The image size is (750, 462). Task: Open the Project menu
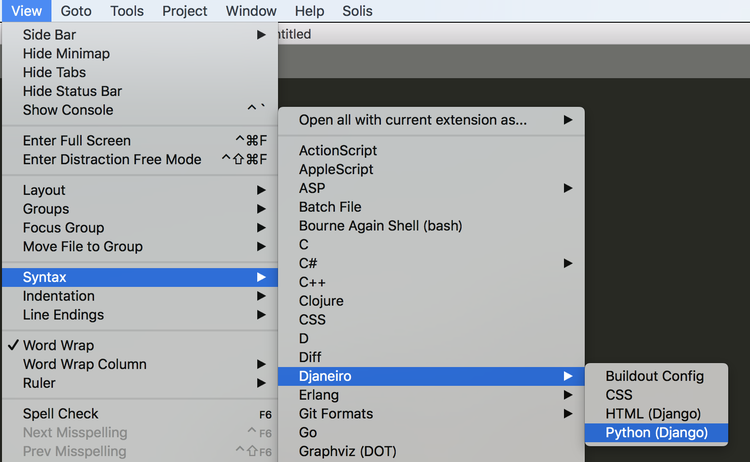click(185, 11)
